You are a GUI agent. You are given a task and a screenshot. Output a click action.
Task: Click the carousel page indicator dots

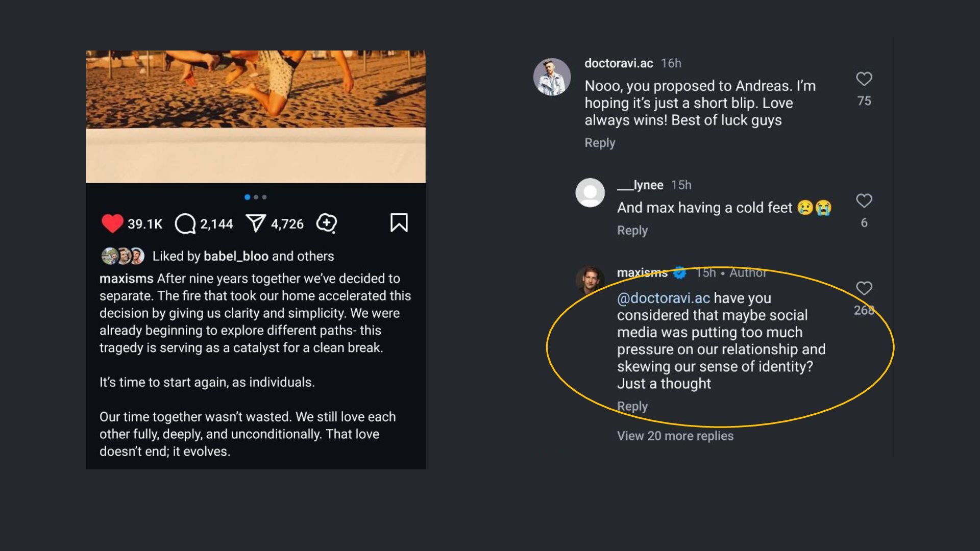[x=256, y=197]
